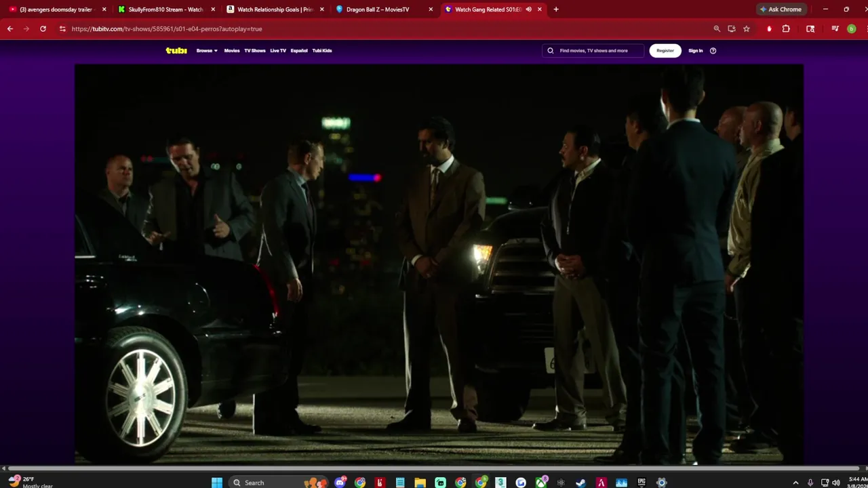Open Tubi Kids
Image resolution: width=868 pixels, height=488 pixels.
322,51
